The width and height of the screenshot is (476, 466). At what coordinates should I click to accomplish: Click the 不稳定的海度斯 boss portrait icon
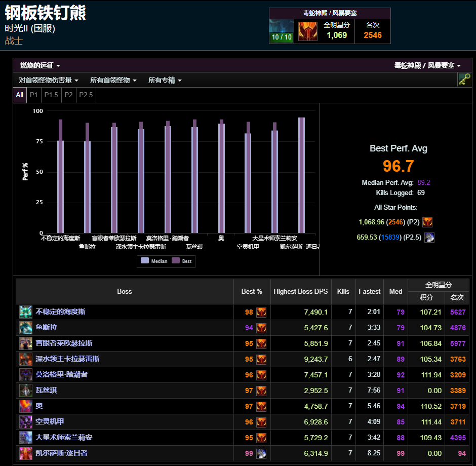pos(25,312)
